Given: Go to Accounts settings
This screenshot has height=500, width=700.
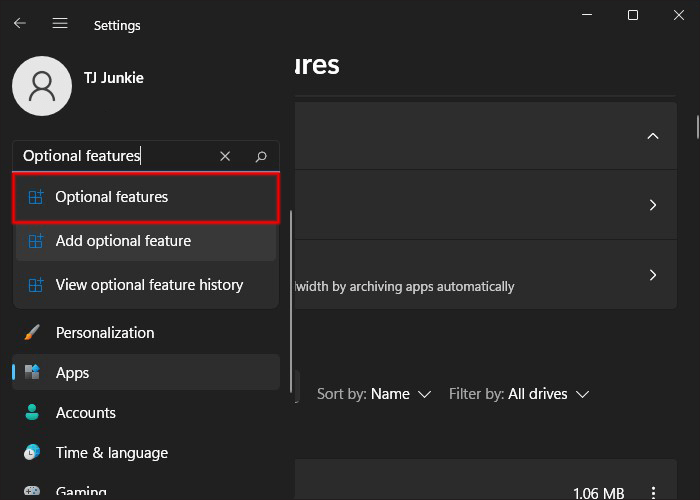Looking at the screenshot, I should point(85,413).
